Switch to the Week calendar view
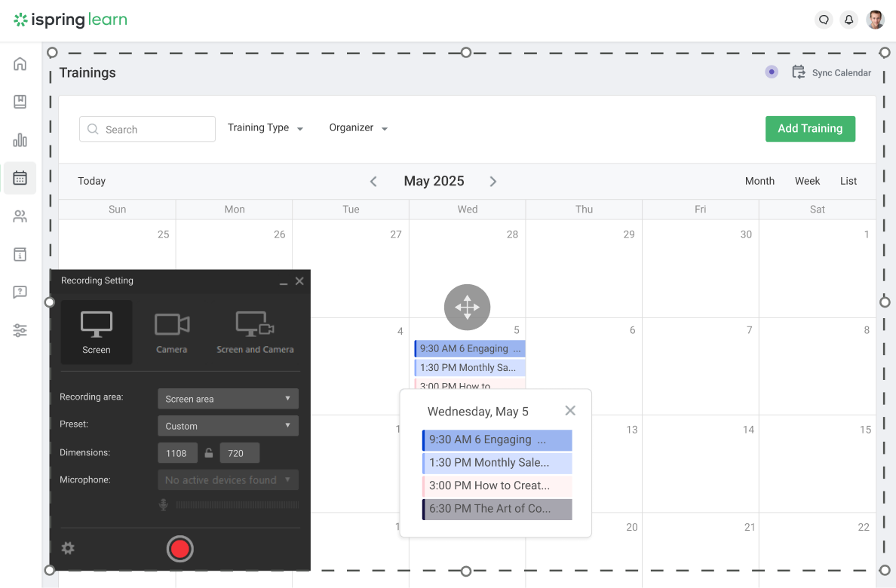The height and width of the screenshot is (588, 896). [807, 181]
